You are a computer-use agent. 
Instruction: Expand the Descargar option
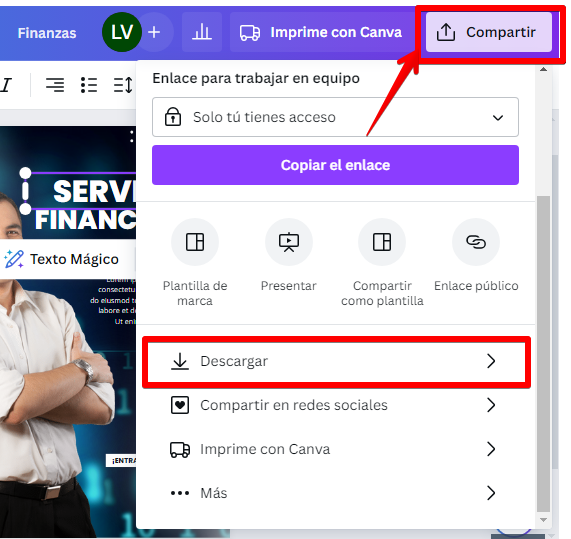click(x=335, y=361)
